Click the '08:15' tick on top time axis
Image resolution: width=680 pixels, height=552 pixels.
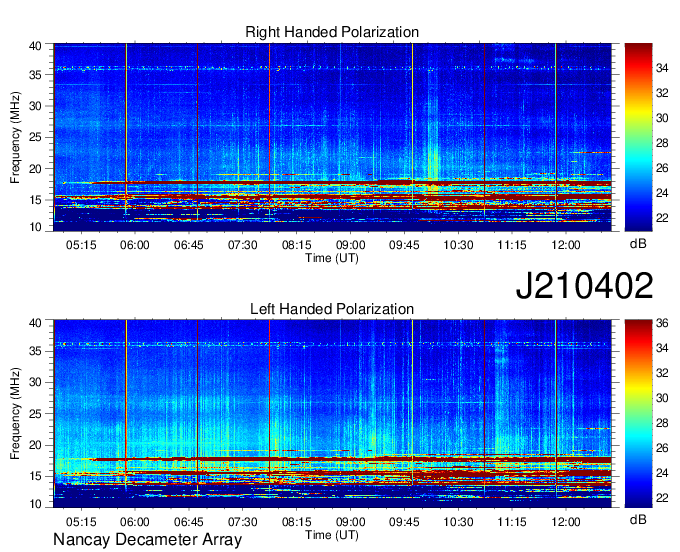tap(297, 245)
